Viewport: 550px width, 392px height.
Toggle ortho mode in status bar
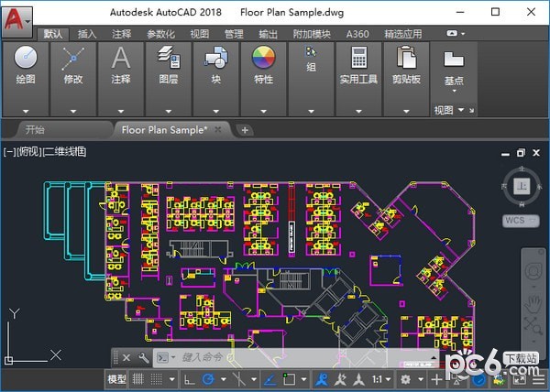(188, 379)
